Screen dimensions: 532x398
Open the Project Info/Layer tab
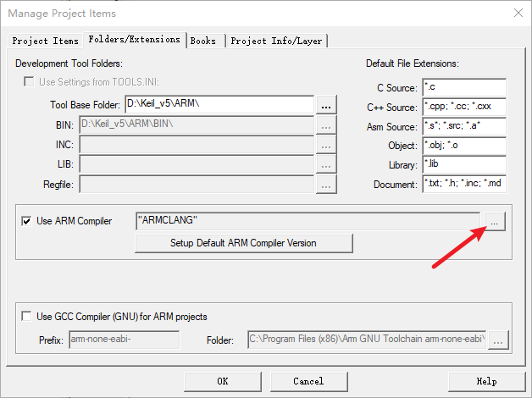(x=276, y=41)
